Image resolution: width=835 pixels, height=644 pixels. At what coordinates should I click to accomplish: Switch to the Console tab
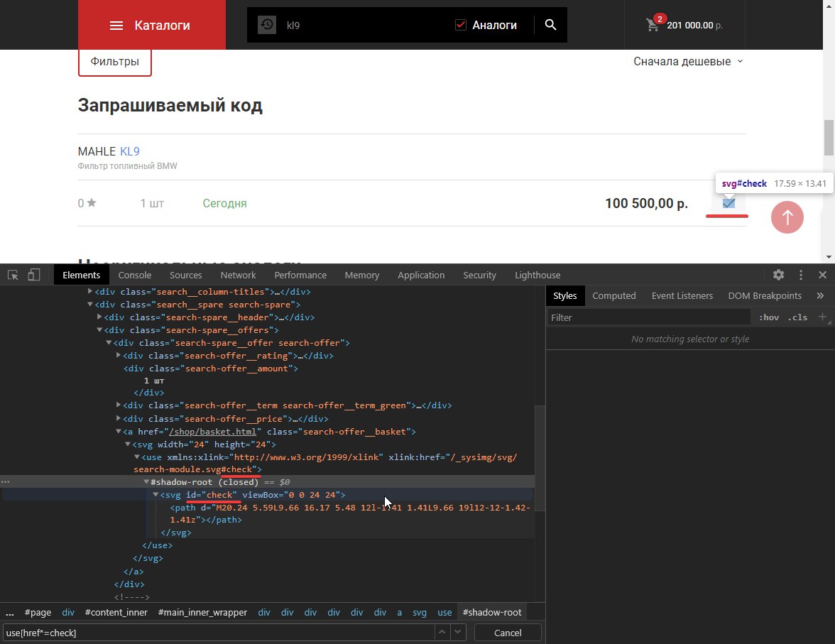135,275
